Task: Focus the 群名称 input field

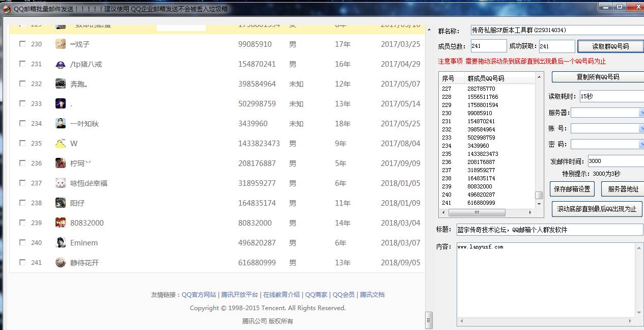Action: [557, 31]
